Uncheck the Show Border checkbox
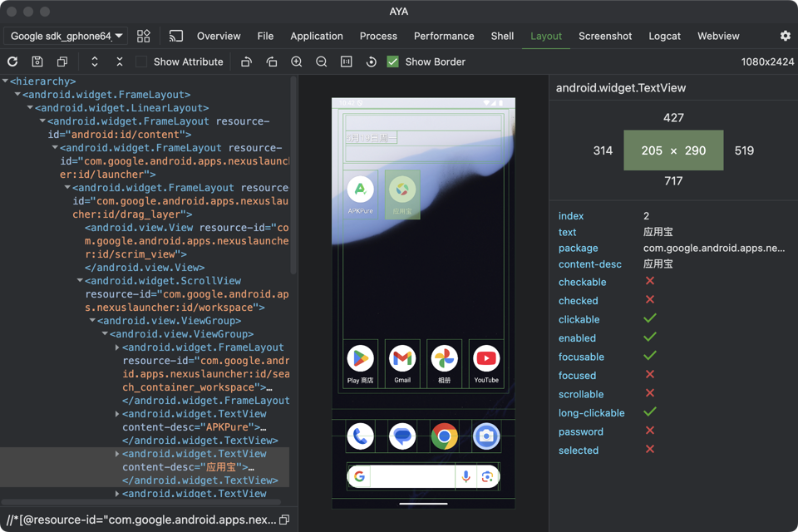Viewport: 798px width, 532px height. point(392,62)
